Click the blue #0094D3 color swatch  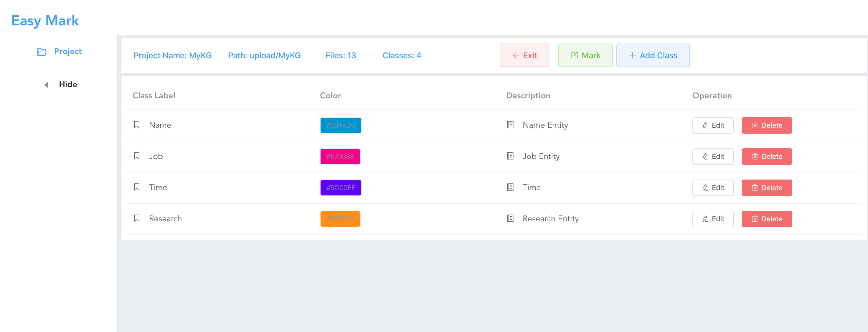tap(340, 125)
